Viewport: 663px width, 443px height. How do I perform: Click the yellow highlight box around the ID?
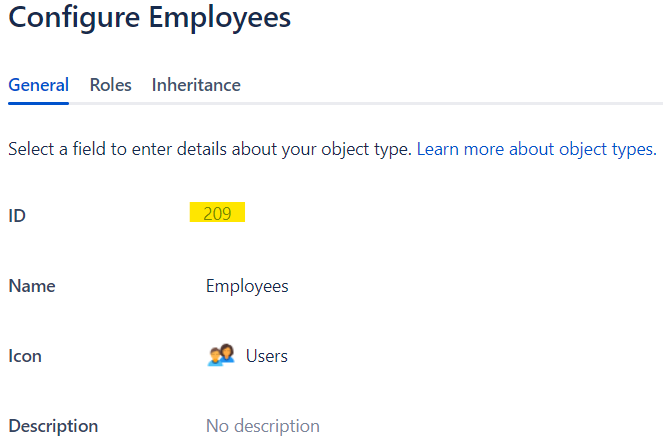click(x=217, y=212)
